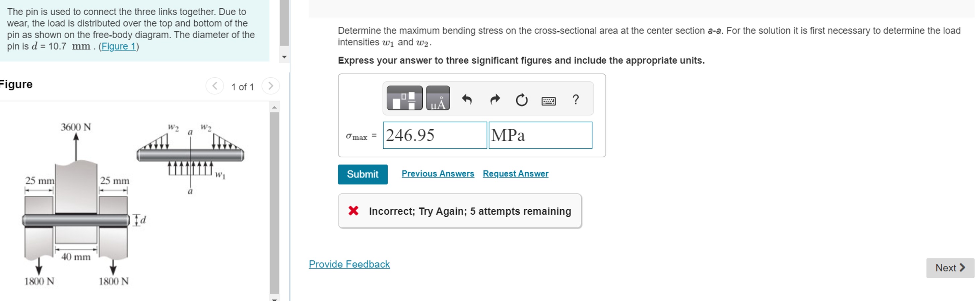Select the units entry icon

click(437, 98)
